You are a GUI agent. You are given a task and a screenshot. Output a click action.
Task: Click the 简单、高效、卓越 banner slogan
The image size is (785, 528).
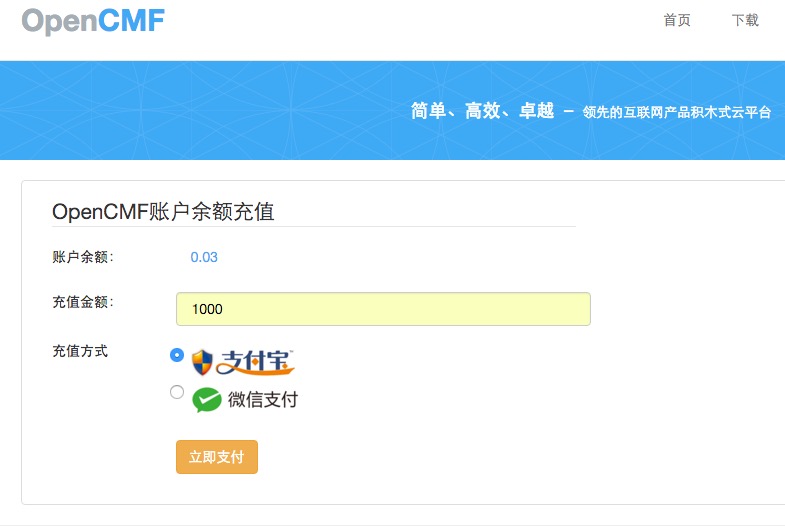pos(482,111)
